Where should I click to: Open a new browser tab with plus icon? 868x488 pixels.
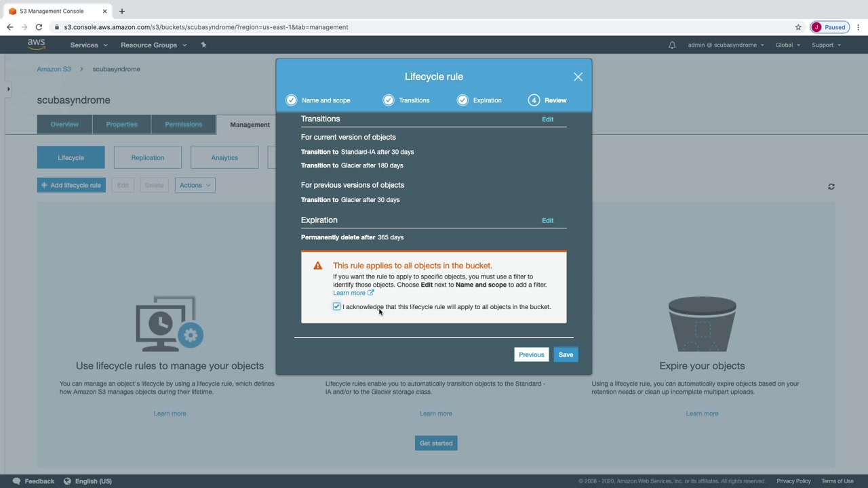(x=122, y=11)
